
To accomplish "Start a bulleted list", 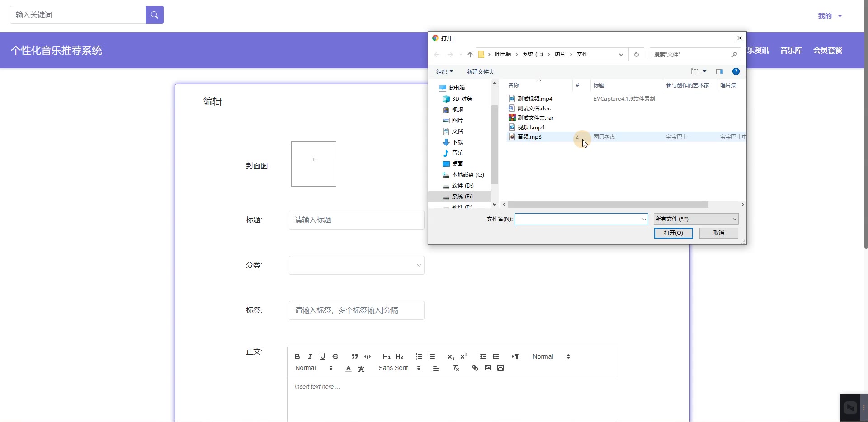I will click(432, 356).
